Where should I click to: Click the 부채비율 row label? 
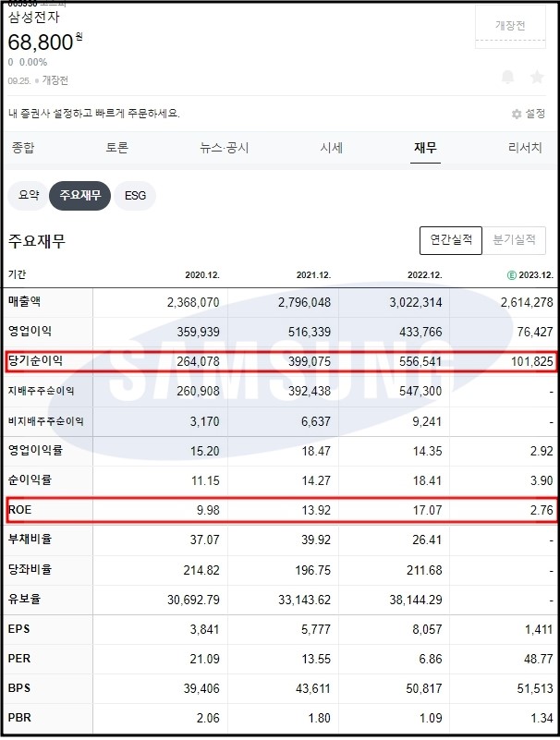(x=30, y=539)
